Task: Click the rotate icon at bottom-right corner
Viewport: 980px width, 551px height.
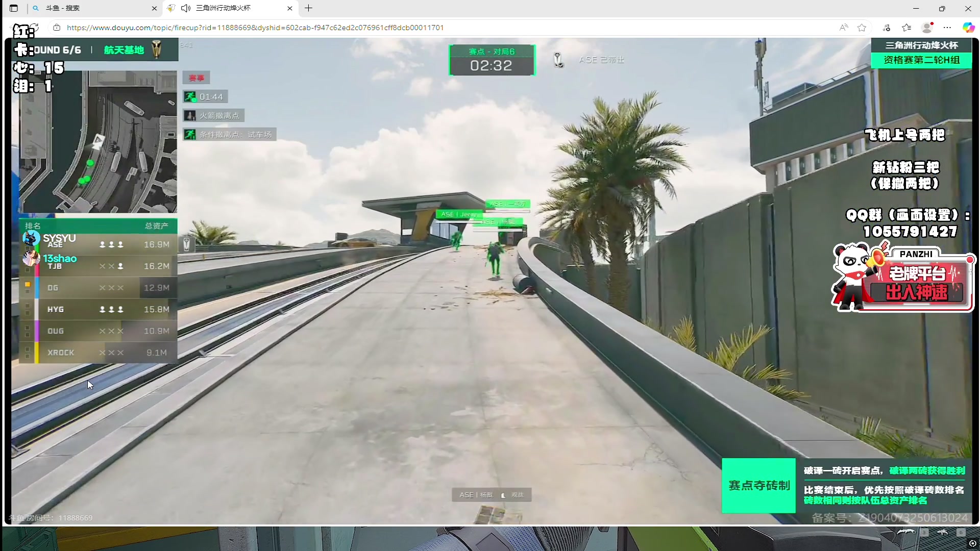Action: (x=972, y=543)
